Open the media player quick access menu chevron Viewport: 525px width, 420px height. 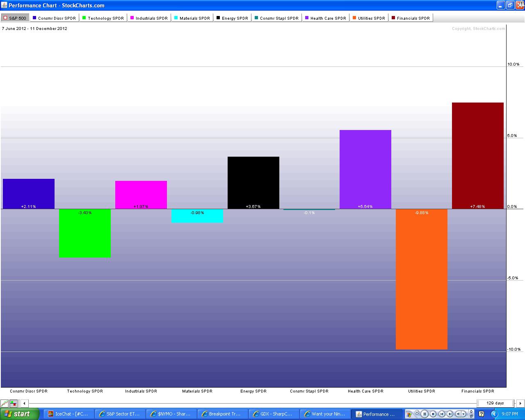tap(417, 412)
